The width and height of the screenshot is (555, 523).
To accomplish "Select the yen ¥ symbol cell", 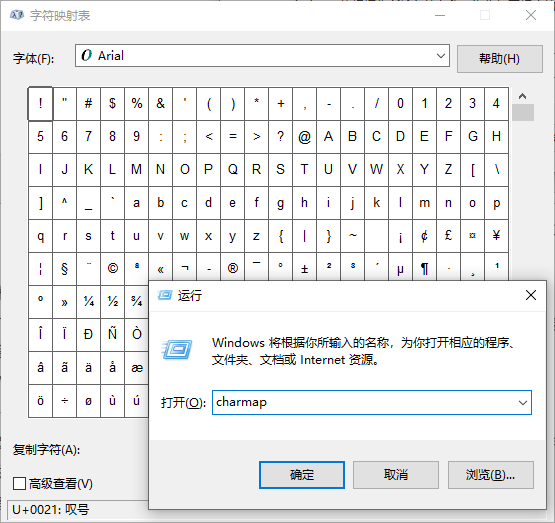I will click(497, 236).
